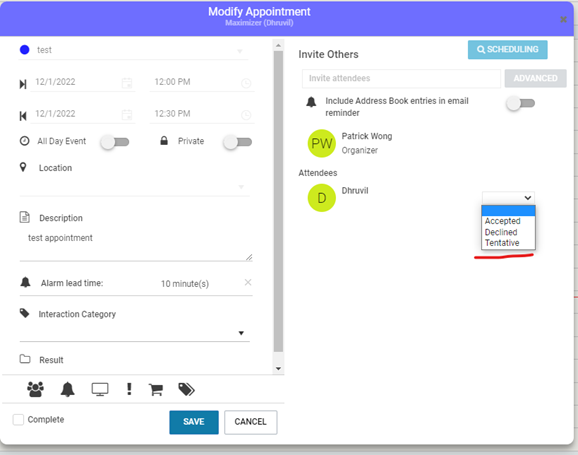Enable the Private switch
The image size is (578, 455).
tap(238, 142)
